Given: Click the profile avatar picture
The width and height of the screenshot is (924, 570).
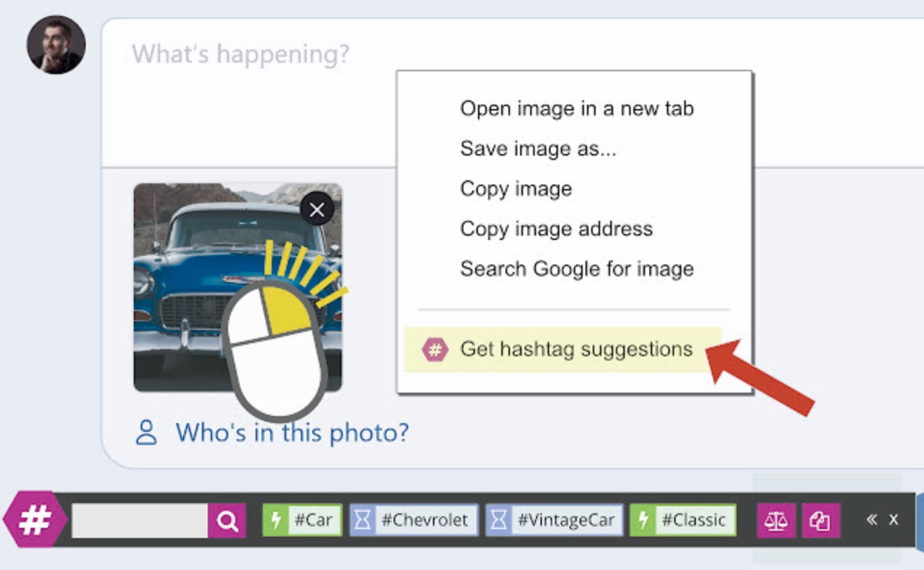Looking at the screenshot, I should pyautogui.click(x=56, y=45).
